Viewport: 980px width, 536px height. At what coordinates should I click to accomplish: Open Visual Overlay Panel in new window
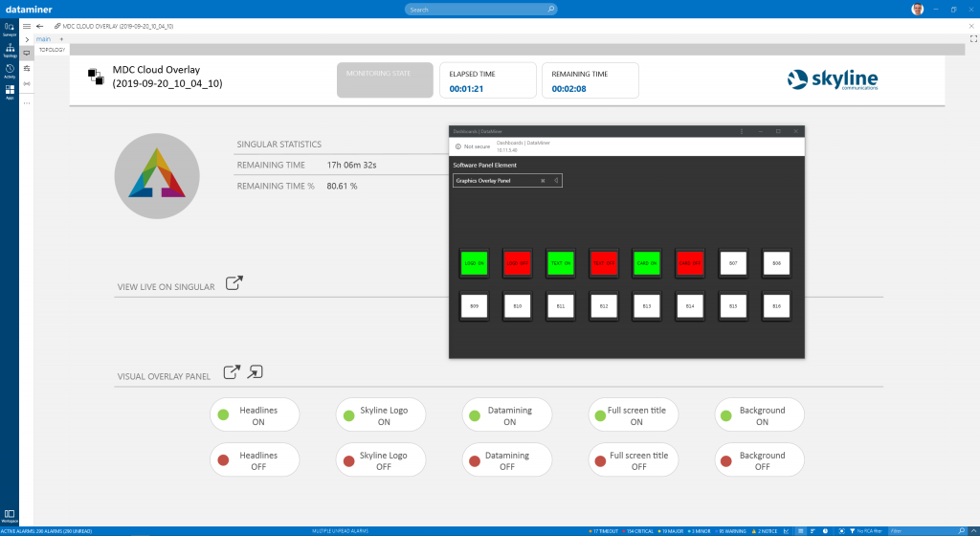232,371
